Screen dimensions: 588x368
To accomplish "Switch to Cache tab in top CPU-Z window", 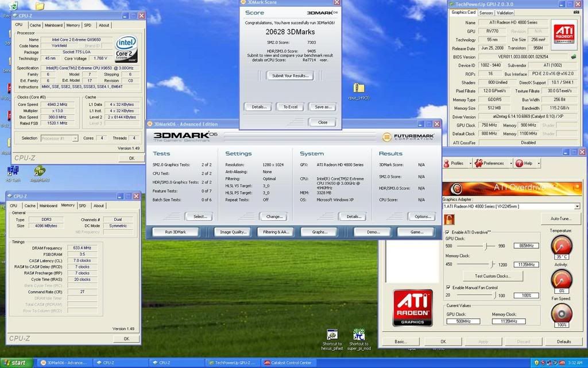I will tap(35, 25).
